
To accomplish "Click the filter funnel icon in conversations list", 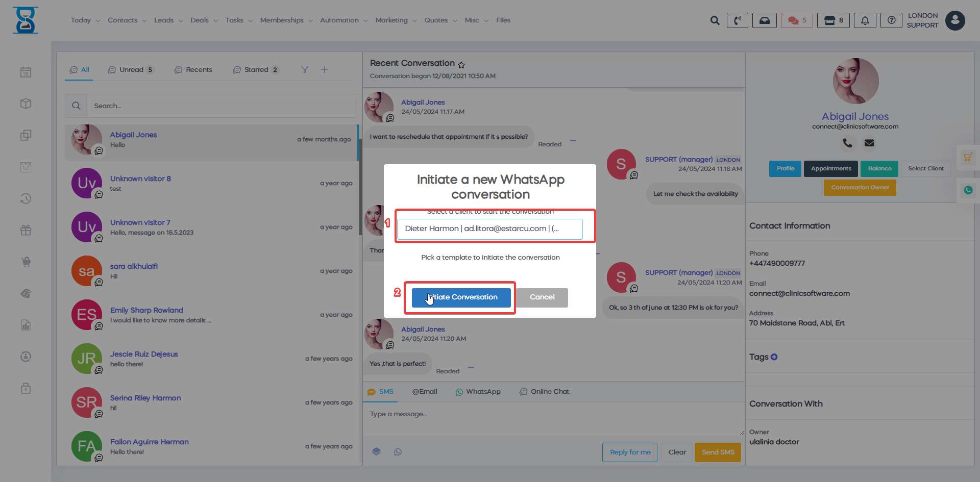I will (305, 69).
